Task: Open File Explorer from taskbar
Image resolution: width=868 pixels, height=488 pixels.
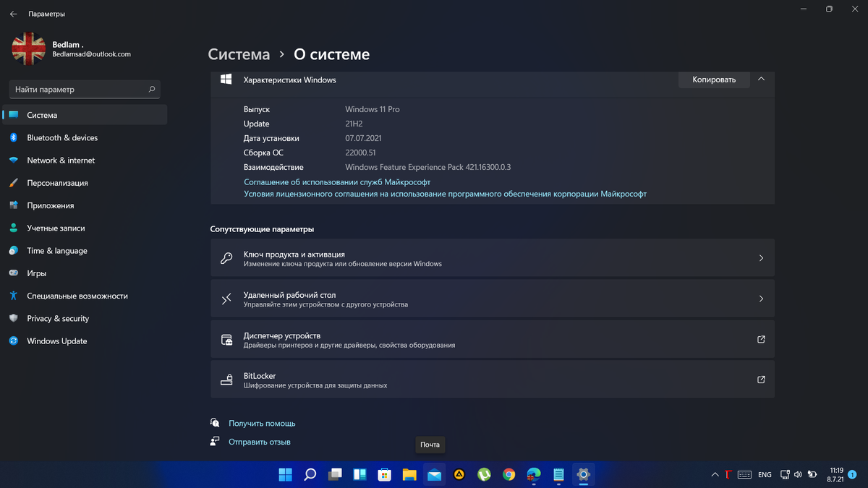Action: pyautogui.click(x=409, y=475)
